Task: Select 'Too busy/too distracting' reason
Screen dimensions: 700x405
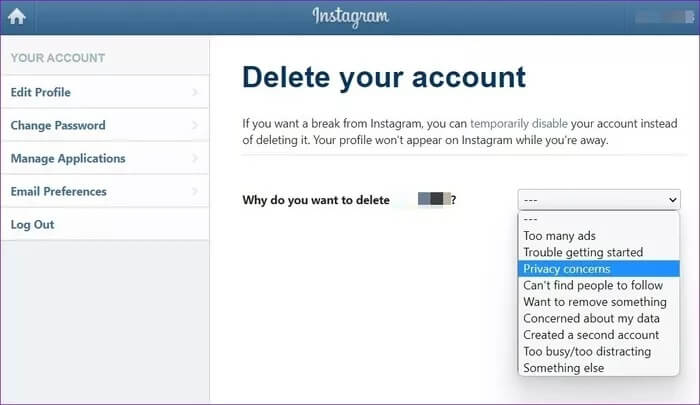Action: tap(599, 351)
